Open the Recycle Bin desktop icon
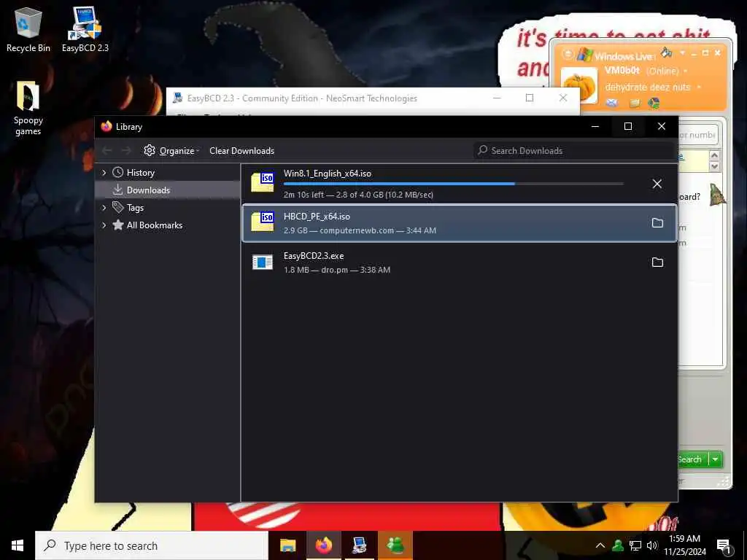Screen dimensions: 747x560 click(x=28, y=29)
